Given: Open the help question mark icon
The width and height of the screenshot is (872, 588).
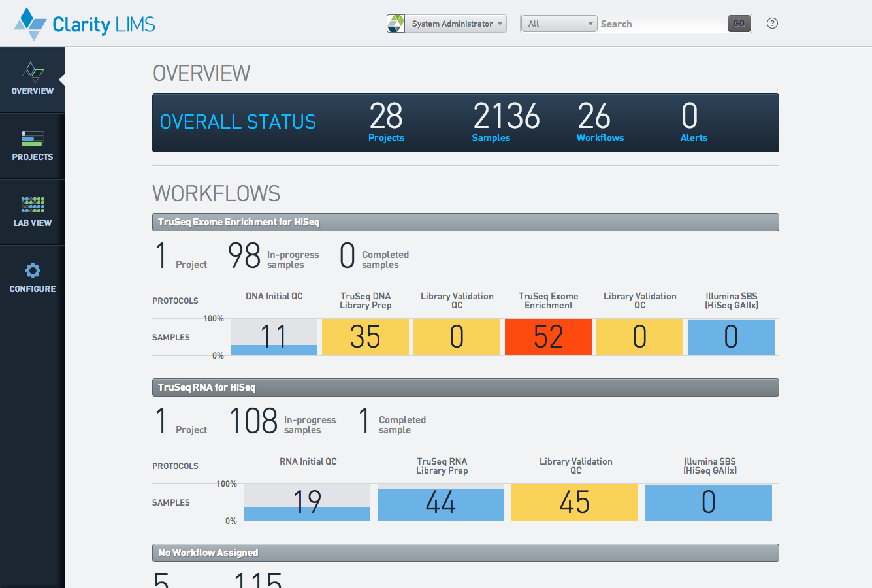Looking at the screenshot, I should click(x=772, y=23).
